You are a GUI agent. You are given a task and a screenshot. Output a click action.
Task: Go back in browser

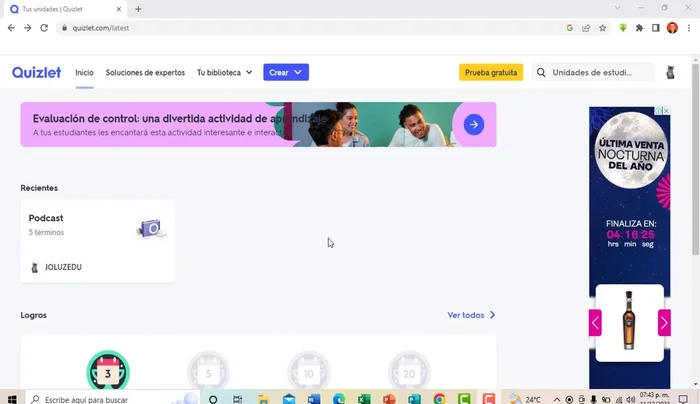(x=11, y=28)
